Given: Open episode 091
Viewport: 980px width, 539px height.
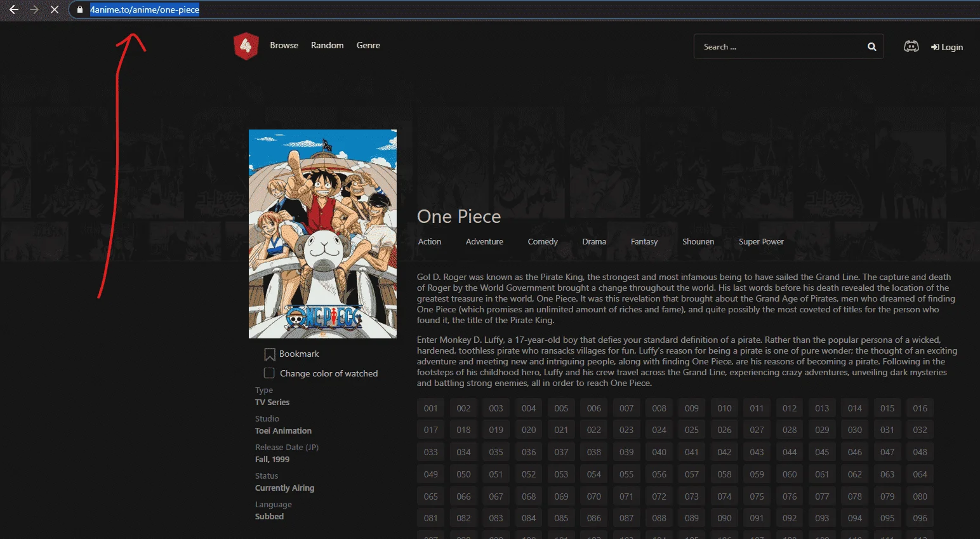Looking at the screenshot, I should coord(757,518).
